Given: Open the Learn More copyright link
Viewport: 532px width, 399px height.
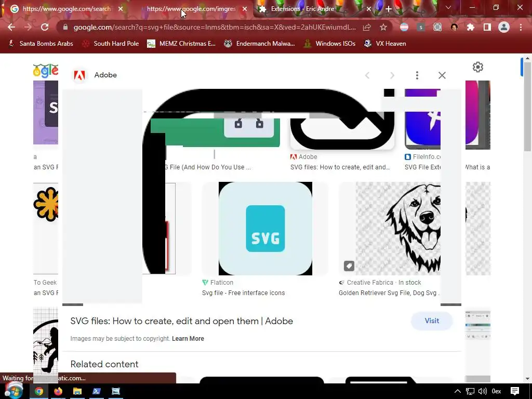Looking at the screenshot, I should point(188,339).
